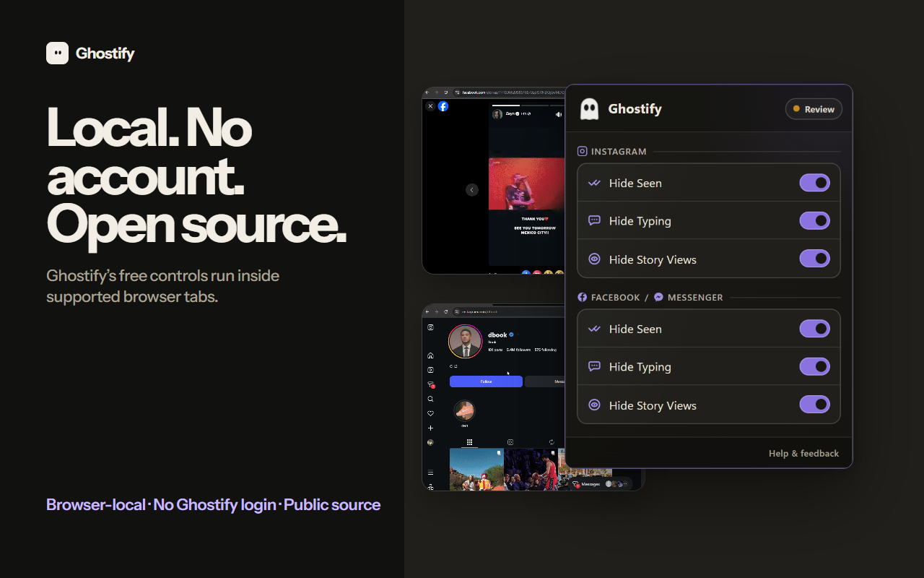The height and width of the screenshot is (578, 924).
Task: Click the Messenger icon beside the MESSENGER label
Action: click(659, 297)
